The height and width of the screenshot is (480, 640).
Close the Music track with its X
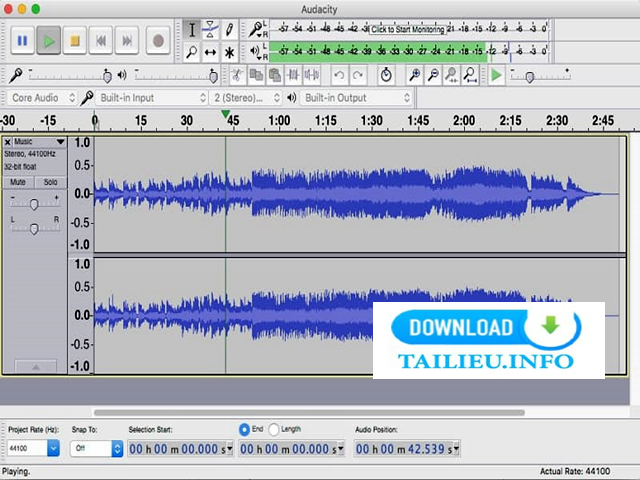pyautogui.click(x=7, y=142)
